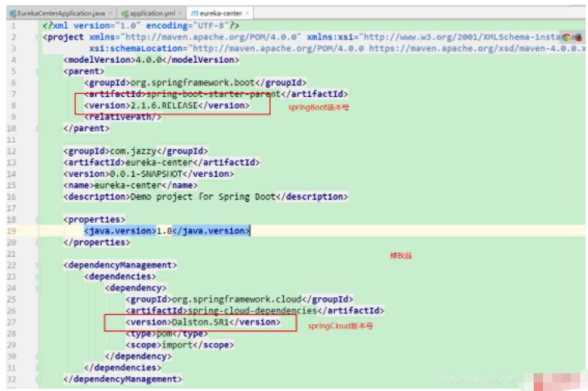Screen dimensions: 588x391
Task: Click the <modelVersion>4.0.0 line
Action: click(x=151, y=60)
